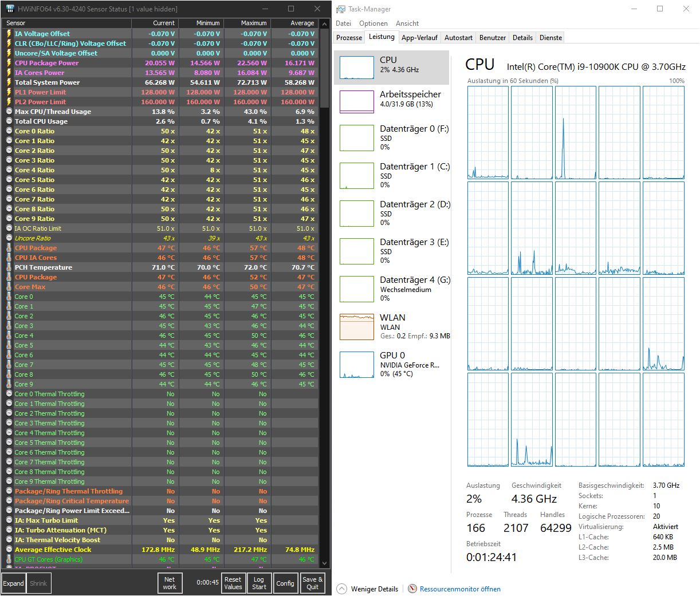Screen dimensions: 700x596
Task: Switch to the Details tab
Action: click(522, 37)
